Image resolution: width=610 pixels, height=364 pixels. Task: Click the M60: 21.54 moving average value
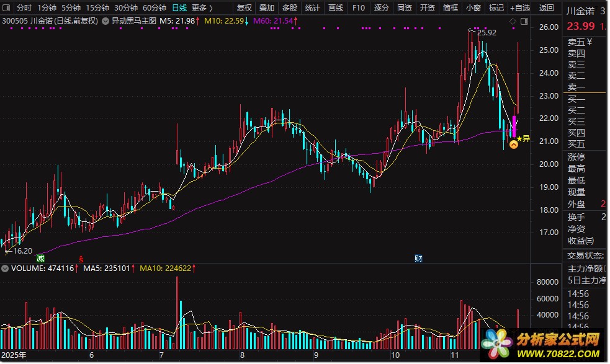click(273, 21)
